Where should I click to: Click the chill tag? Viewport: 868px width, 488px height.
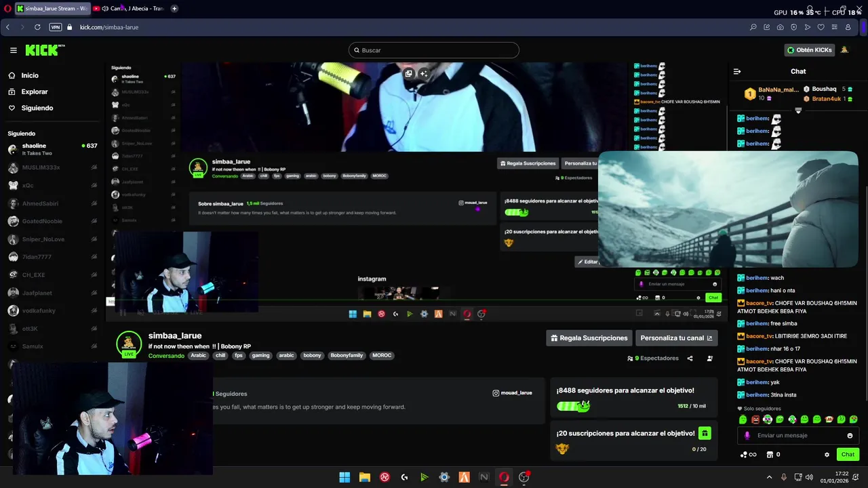(220, 356)
